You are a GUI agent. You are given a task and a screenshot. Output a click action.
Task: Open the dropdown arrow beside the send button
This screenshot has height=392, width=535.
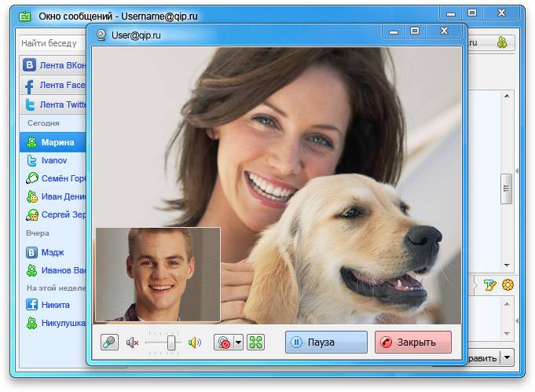point(508,357)
